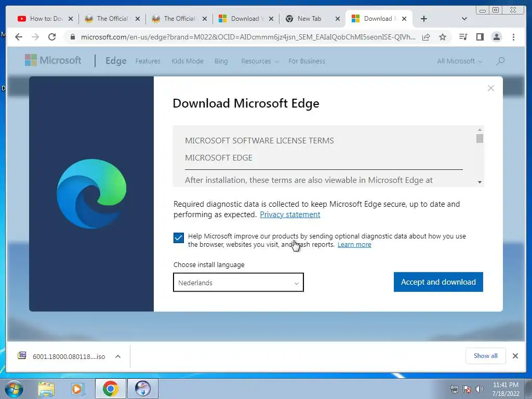Open the volume speaker tray icon
The width and height of the screenshot is (532, 399).
(x=480, y=389)
